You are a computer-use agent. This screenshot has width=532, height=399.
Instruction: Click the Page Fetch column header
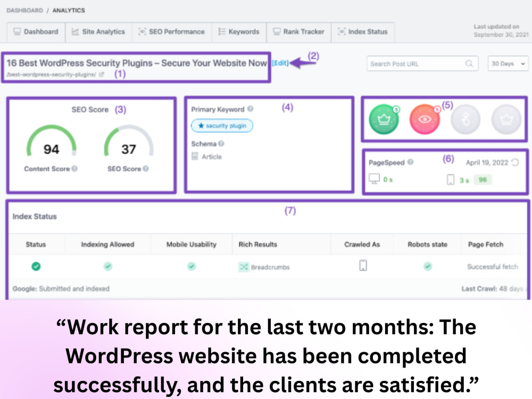click(486, 244)
